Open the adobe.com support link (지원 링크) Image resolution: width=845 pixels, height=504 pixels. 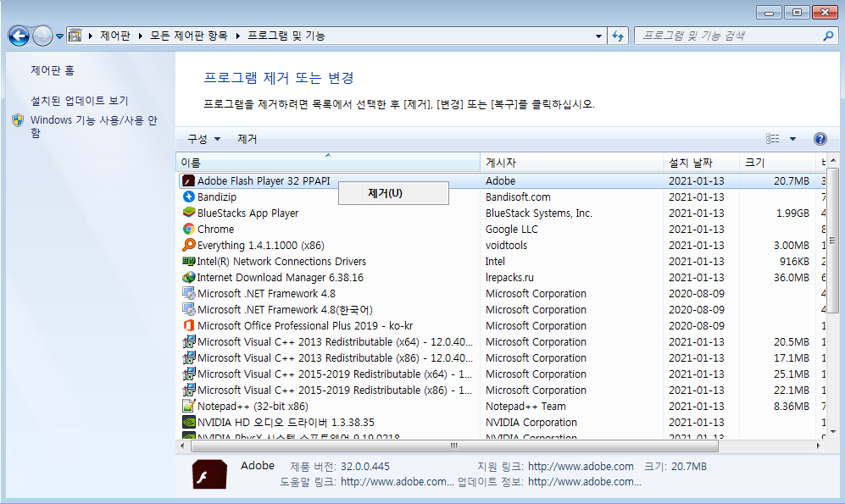click(x=581, y=467)
